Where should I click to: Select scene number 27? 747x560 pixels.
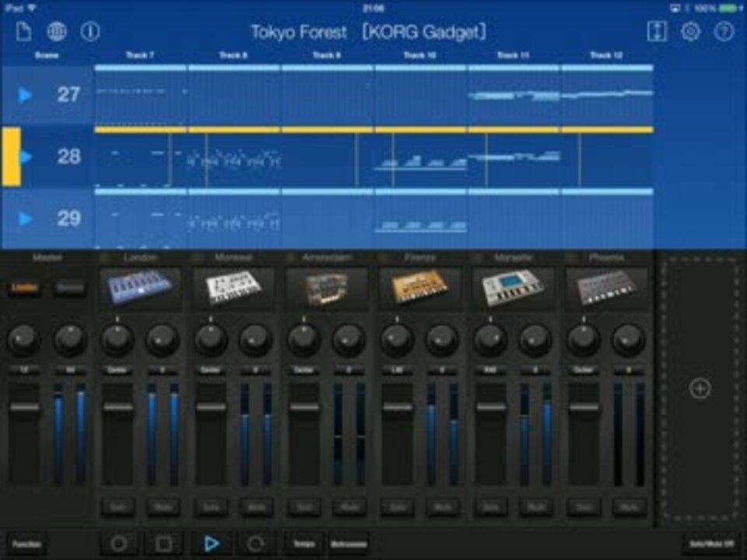pyautogui.click(x=68, y=95)
